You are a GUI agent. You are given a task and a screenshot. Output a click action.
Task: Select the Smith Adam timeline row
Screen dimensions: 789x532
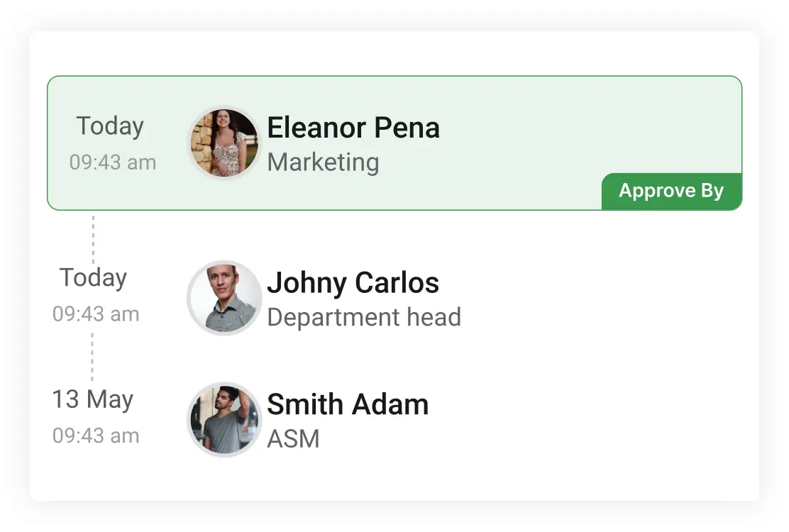[x=394, y=420]
